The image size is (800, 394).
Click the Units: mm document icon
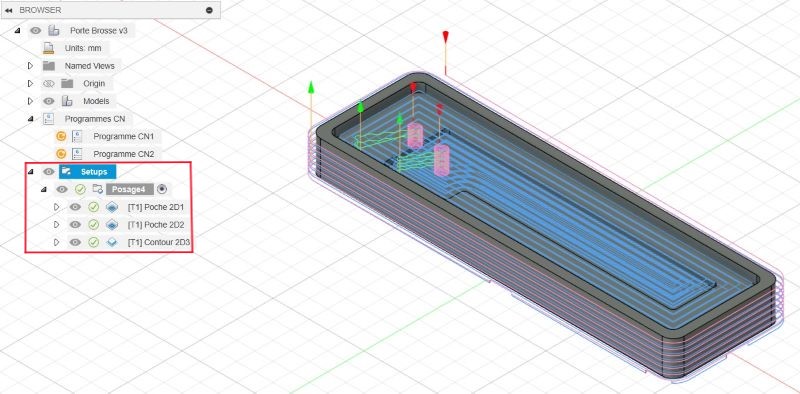click(48, 48)
